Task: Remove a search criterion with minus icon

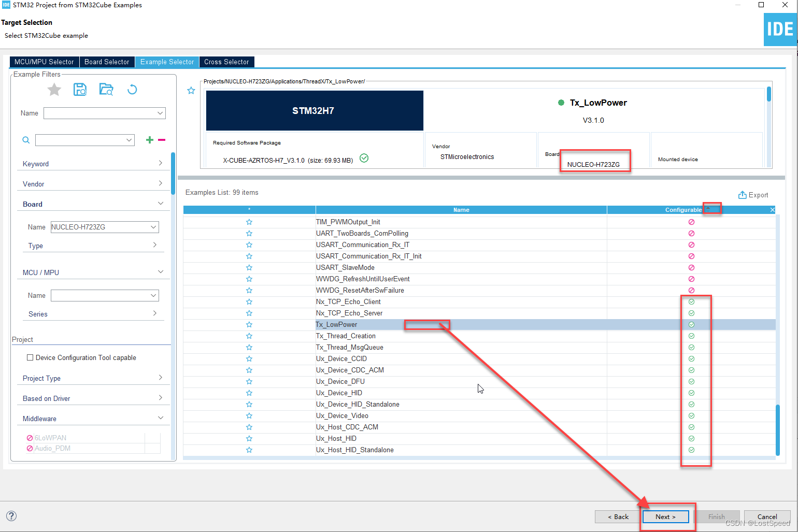Action: coord(162,140)
